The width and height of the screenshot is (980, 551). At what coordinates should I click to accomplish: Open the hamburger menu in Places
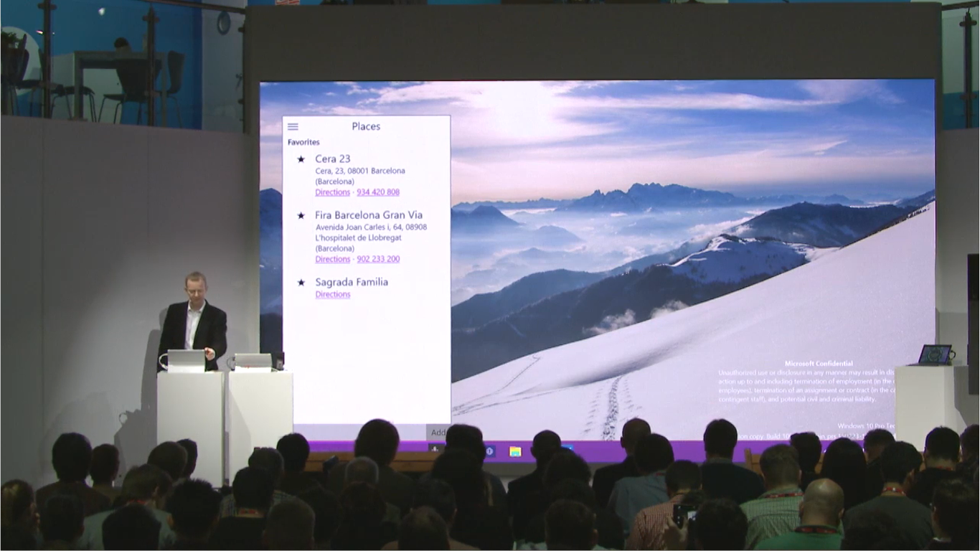click(293, 127)
